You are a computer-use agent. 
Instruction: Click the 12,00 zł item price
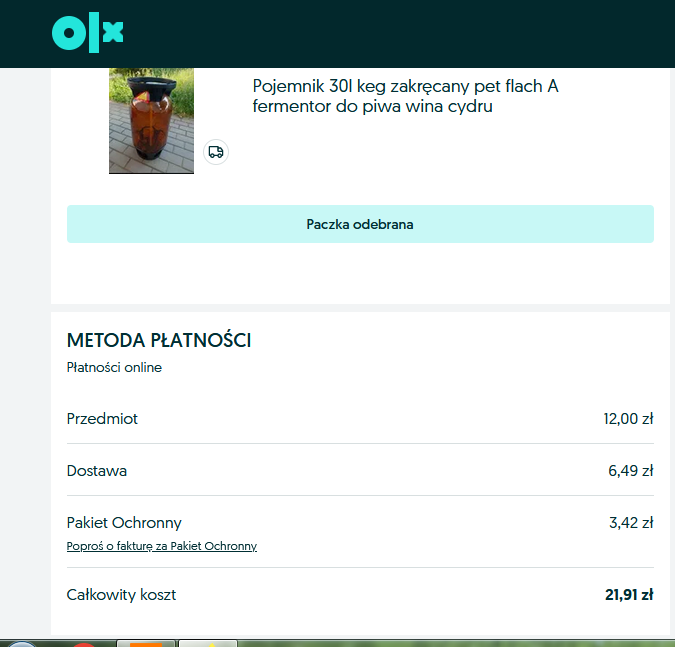[628, 418]
